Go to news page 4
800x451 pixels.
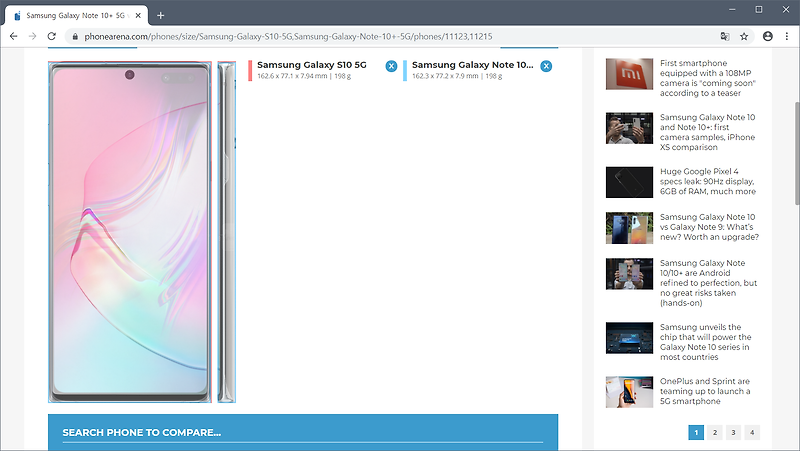coord(752,432)
